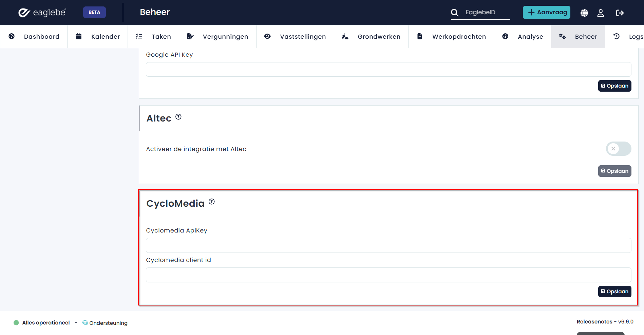Click the Taken checklist icon
The image size is (644, 335).
[139, 36]
